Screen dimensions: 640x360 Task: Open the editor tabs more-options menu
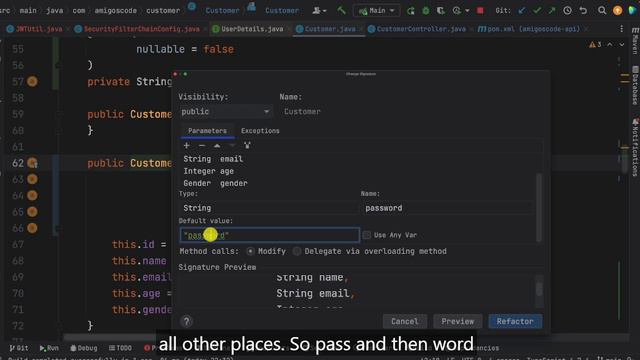(x=621, y=29)
